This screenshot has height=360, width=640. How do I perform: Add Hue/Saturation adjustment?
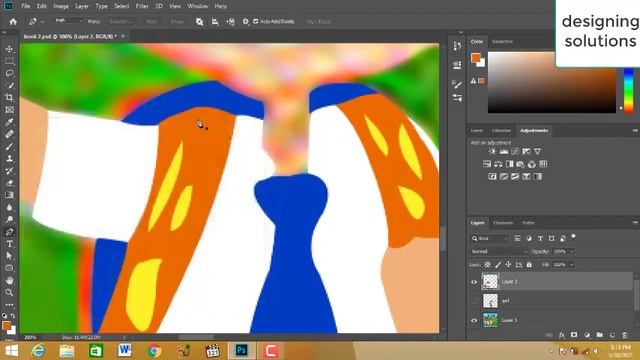[x=487, y=164]
